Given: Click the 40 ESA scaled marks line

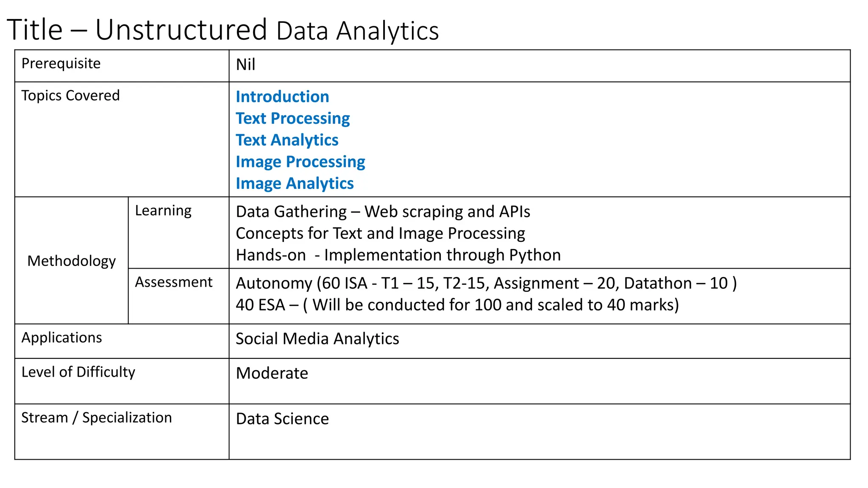Looking at the screenshot, I should click(x=457, y=305).
